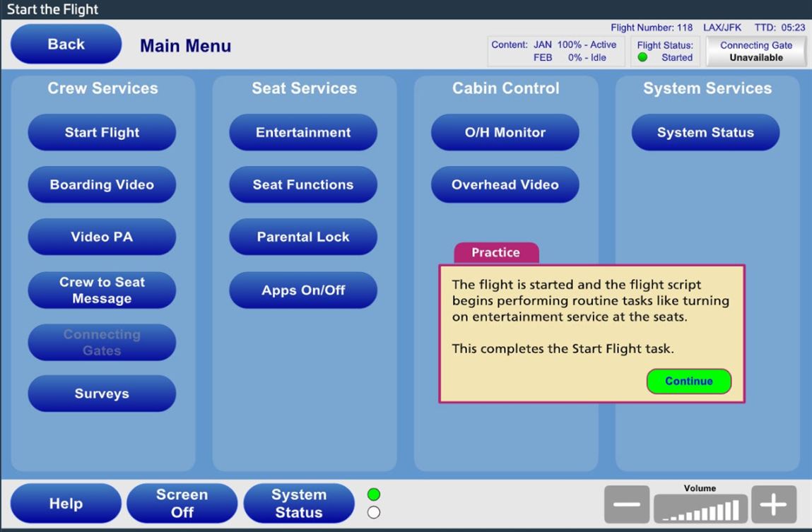
Task: Click the volume level bar indicator
Action: pyautogui.click(x=700, y=508)
